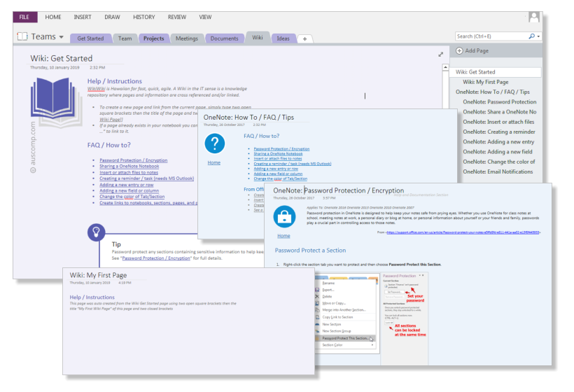The width and height of the screenshot is (574, 392).
Task: Open the DRAW ribbon tab
Action: tap(112, 17)
